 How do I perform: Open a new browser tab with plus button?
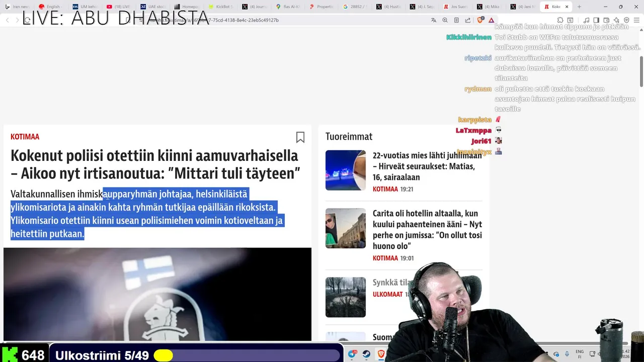[x=579, y=7]
